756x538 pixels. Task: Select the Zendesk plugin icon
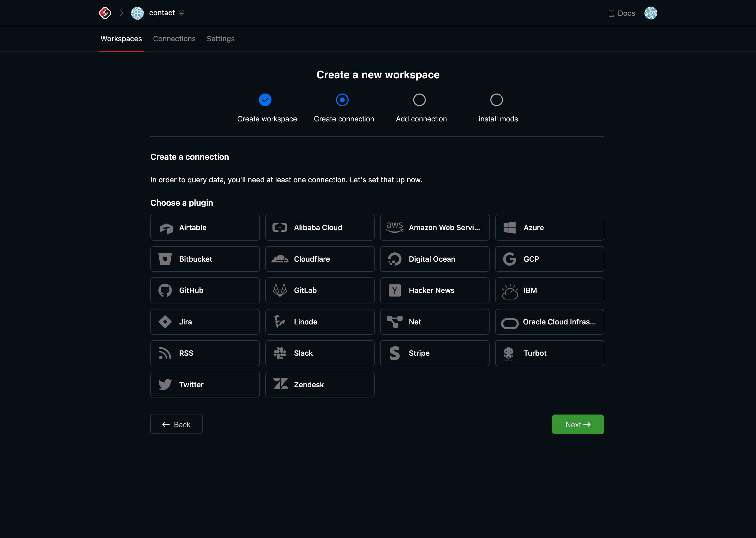(280, 384)
